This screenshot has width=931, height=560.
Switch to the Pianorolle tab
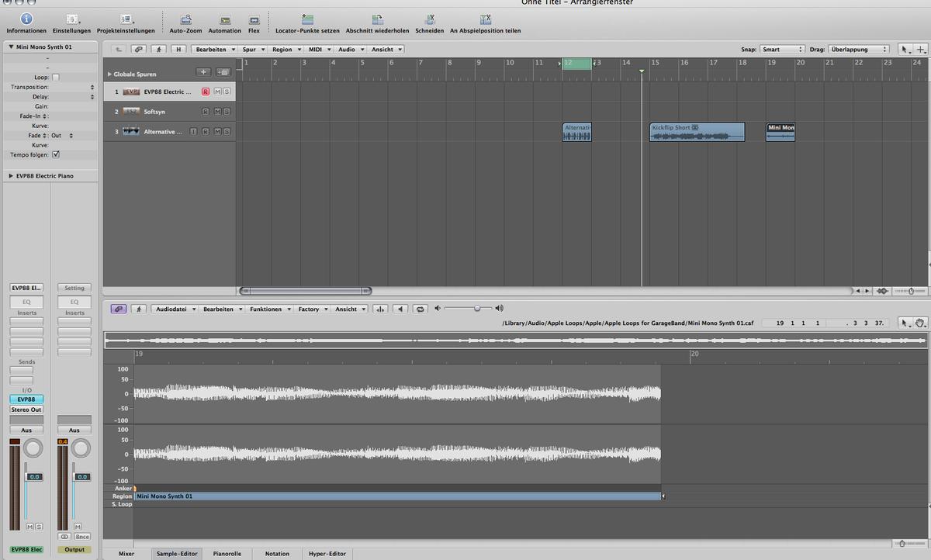pyautogui.click(x=227, y=554)
